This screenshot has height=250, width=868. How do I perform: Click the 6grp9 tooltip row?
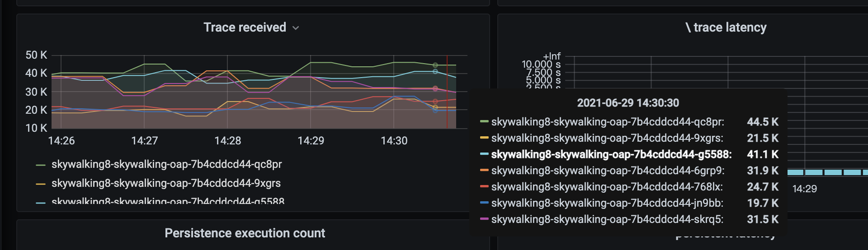[629, 171]
